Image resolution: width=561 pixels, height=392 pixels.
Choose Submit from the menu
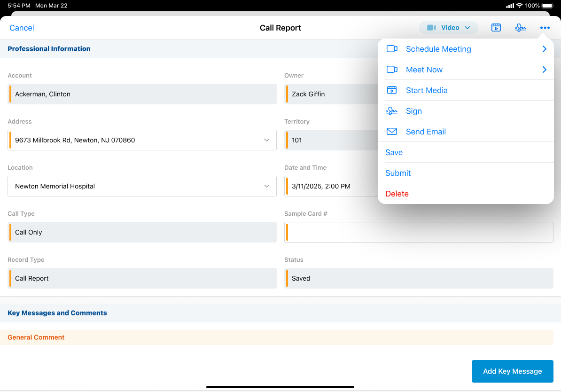pos(398,173)
